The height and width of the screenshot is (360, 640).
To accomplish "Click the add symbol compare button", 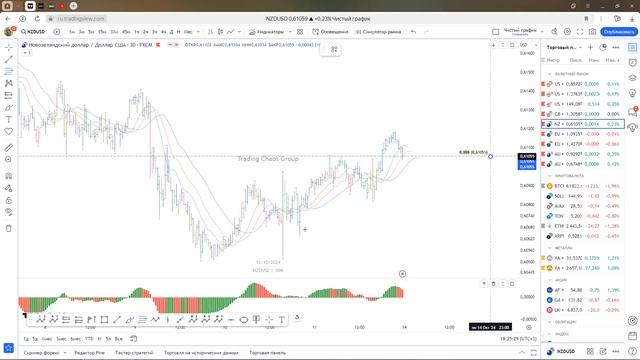I will (x=57, y=31).
